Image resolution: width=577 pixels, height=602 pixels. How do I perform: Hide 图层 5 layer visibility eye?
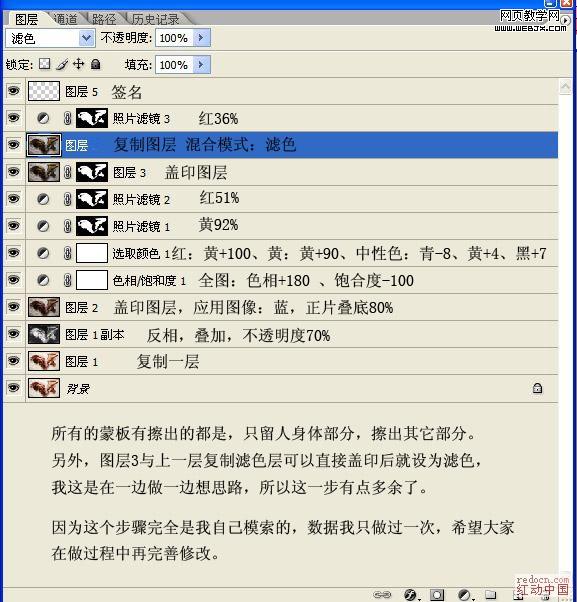tap(13, 91)
